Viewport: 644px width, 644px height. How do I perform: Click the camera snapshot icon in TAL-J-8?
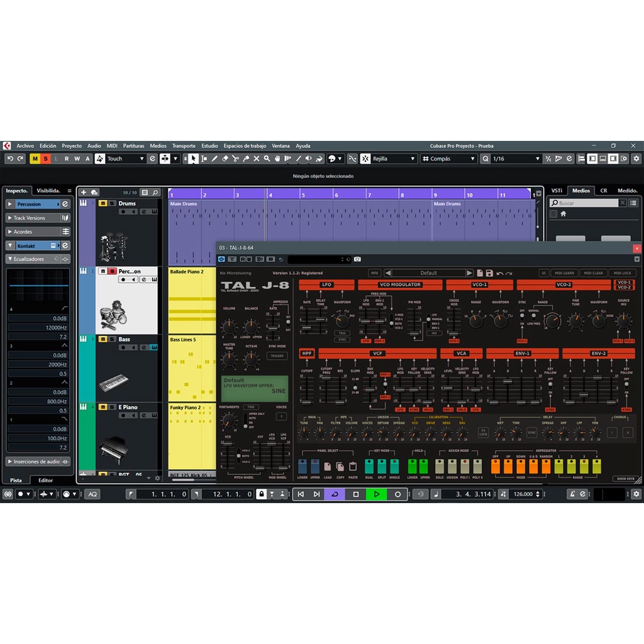pyautogui.click(x=358, y=259)
